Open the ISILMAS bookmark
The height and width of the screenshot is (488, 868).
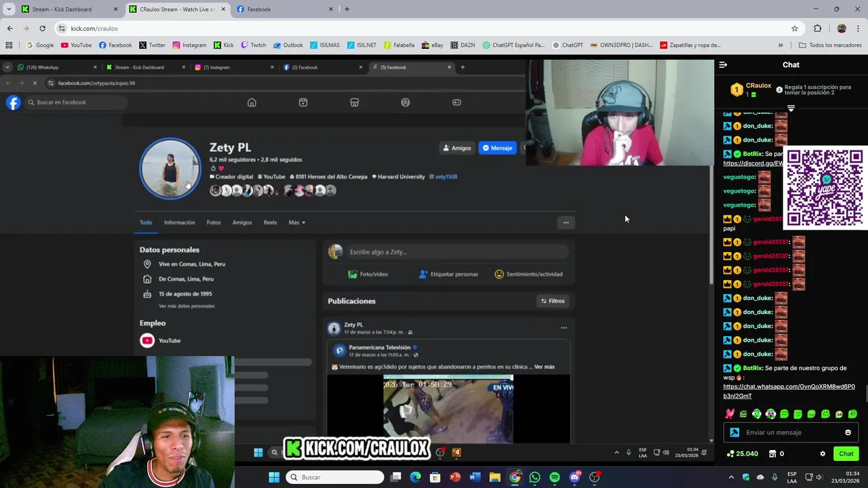click(x=325, y=45)
